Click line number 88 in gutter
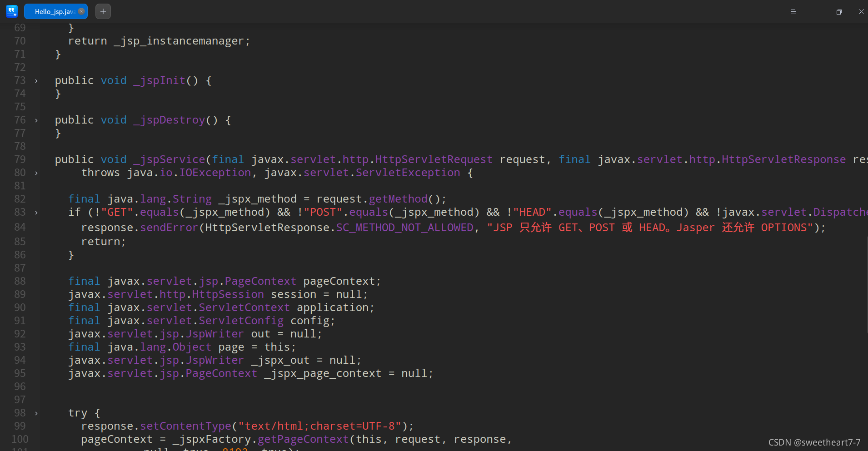868x451 pixels. (20, 281)
